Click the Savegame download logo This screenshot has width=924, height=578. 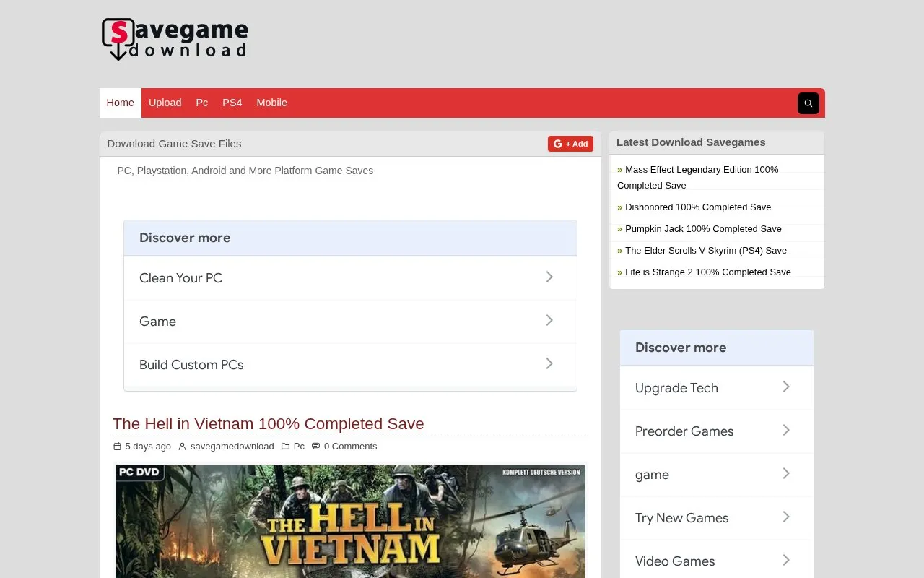175,40
